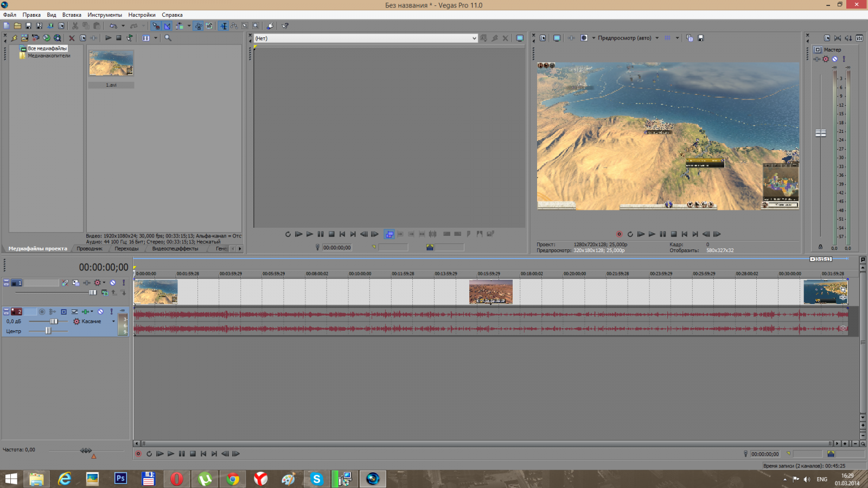The image size is (868, 488).
Task: Open the Инструменты menu
Action: click(x=105, y=15)
